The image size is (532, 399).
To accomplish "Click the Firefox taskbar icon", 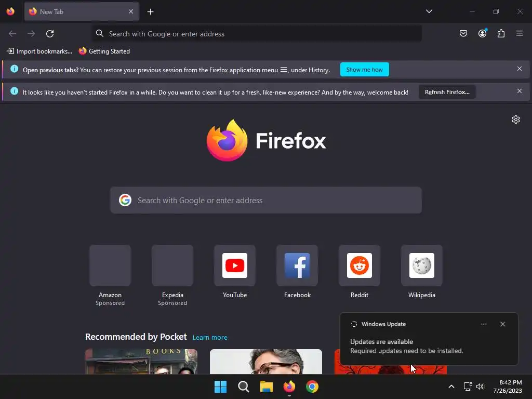I will (x=289, y=387).
